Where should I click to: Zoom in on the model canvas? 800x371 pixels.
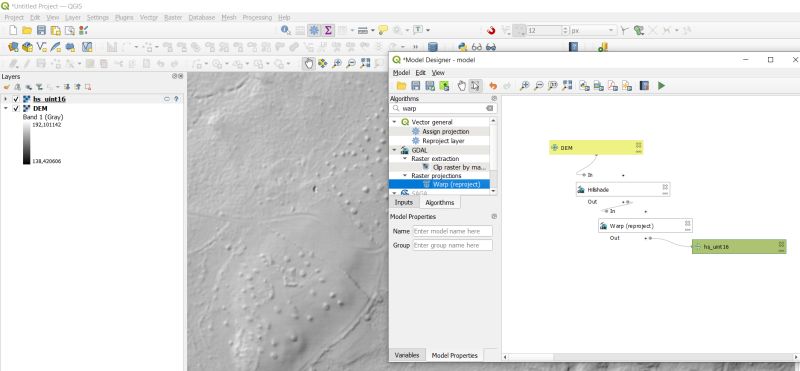[x=524, y=86]
